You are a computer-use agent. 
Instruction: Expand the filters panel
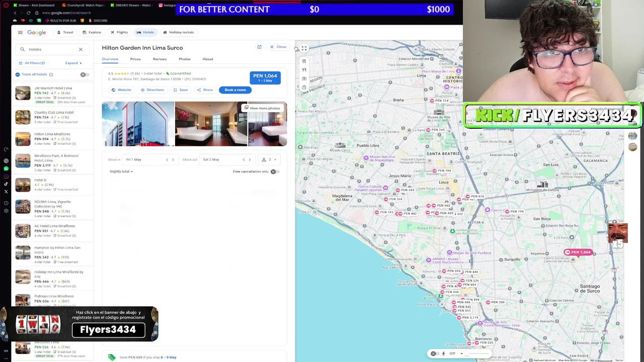pyautogui.click(x=73, y=63)
